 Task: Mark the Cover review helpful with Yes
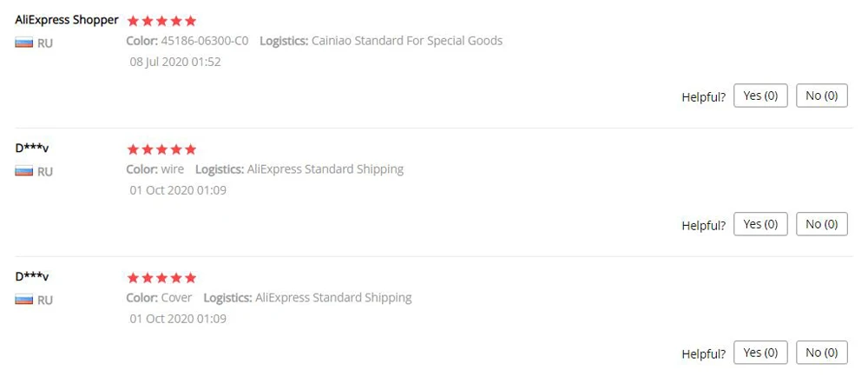tap(760, 353)
